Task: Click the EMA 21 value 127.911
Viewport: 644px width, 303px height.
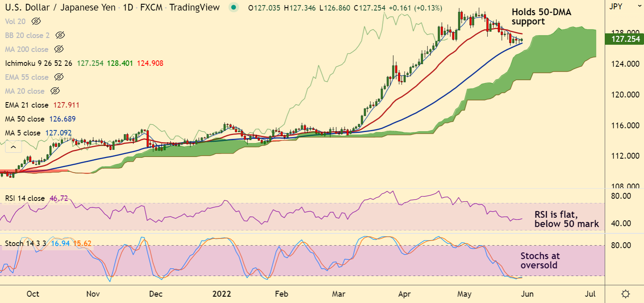Action: [x=66, y=105]
